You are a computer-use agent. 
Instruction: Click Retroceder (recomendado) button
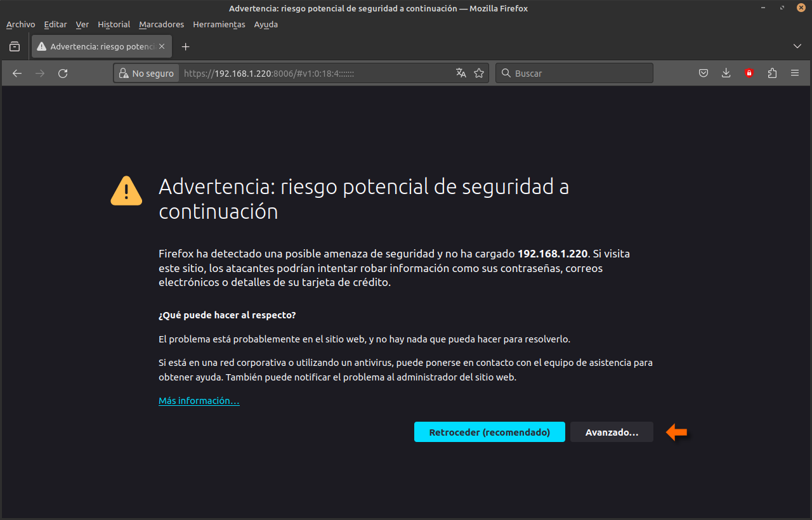[x=489, y=432]
